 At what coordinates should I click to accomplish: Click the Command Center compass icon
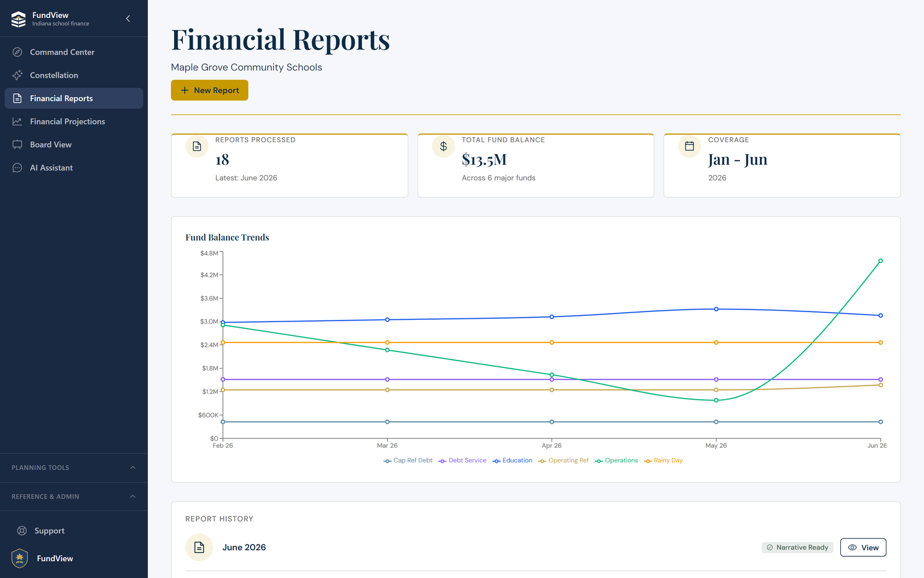point(17,52)
